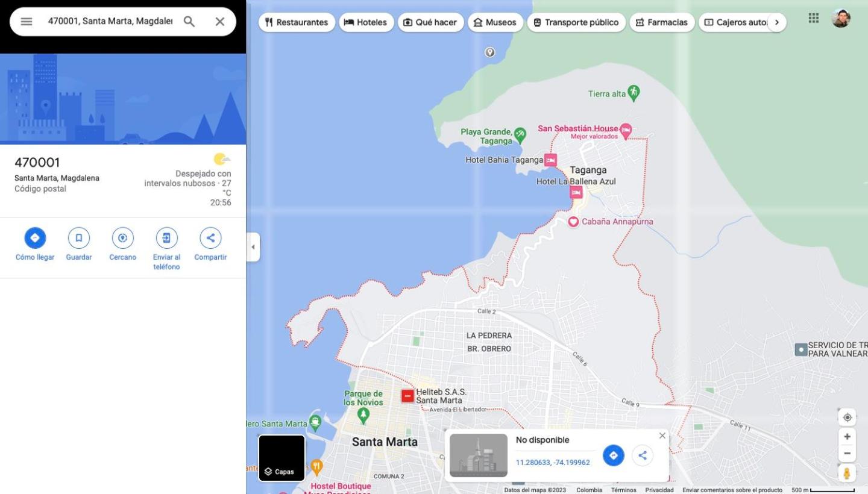Click the Guardar bookmark icon
Screen dimensions: 868x494
(x=79, y=238)
